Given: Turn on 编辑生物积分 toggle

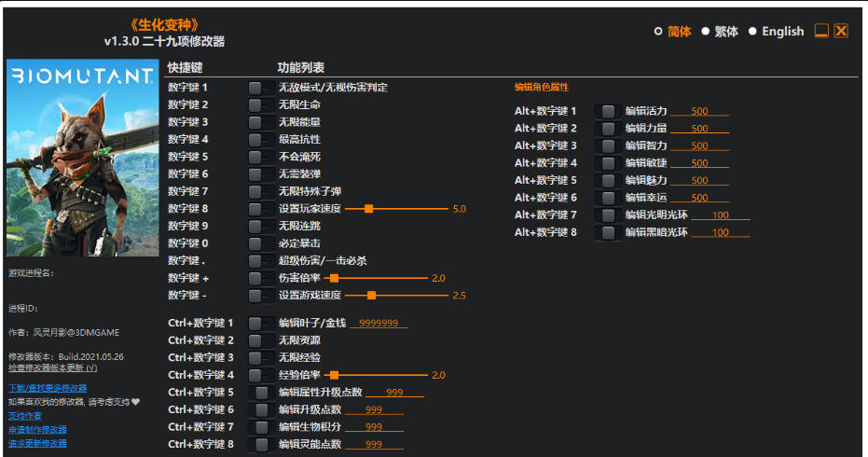Looking at the screenshot, I should coord(261,427).
